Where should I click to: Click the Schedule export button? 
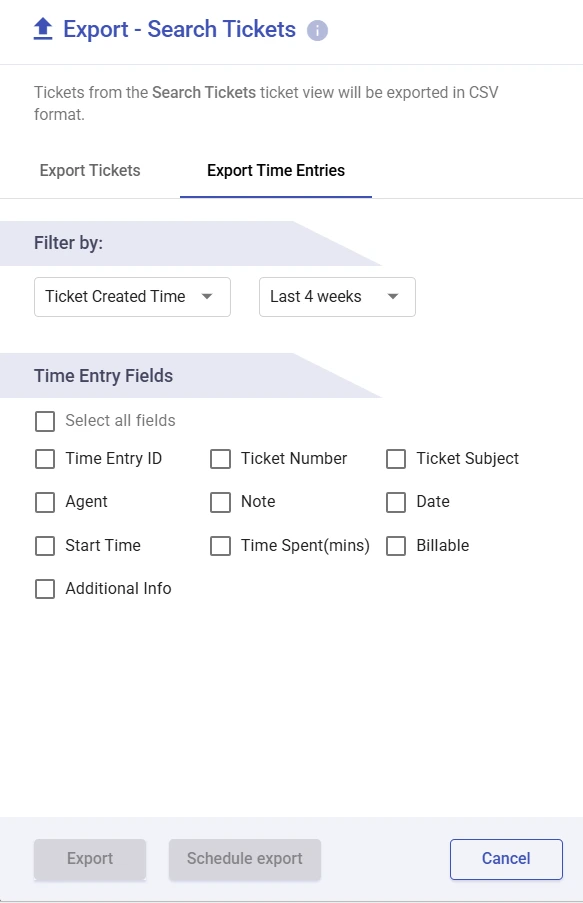[x=244, y=858]
